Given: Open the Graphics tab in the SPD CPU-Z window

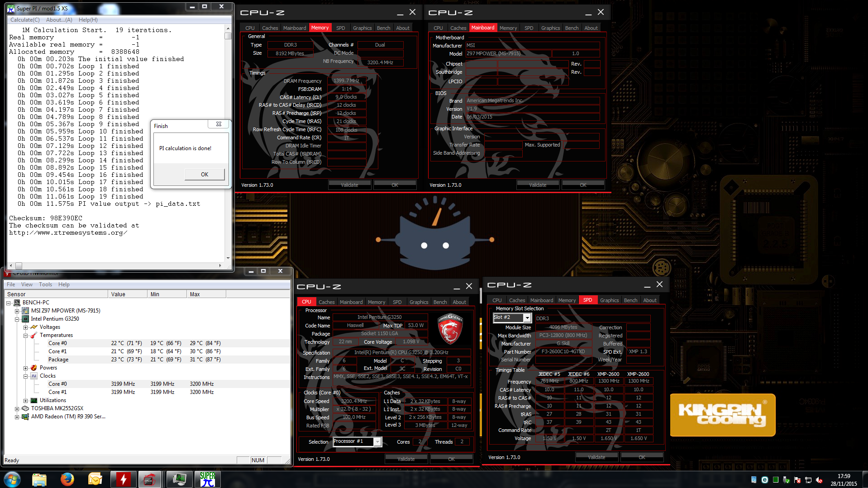Looking at the screenshot, I should (x=609, y=300).
